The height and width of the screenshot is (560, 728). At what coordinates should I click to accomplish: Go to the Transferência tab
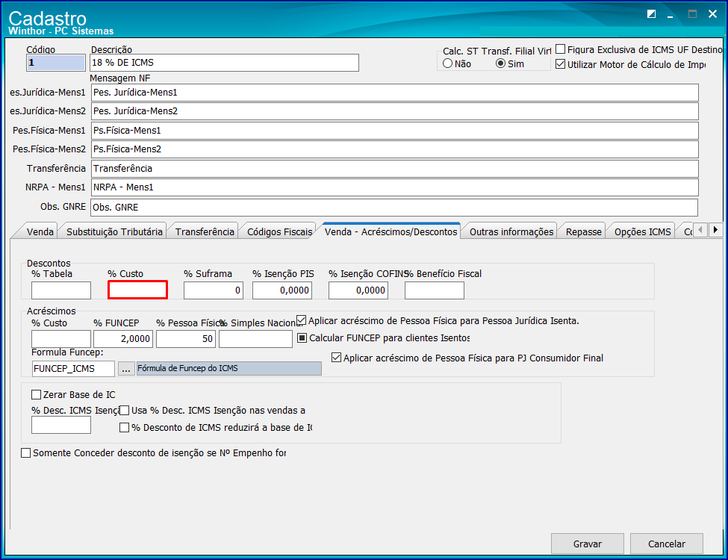(x=205, y=231)
